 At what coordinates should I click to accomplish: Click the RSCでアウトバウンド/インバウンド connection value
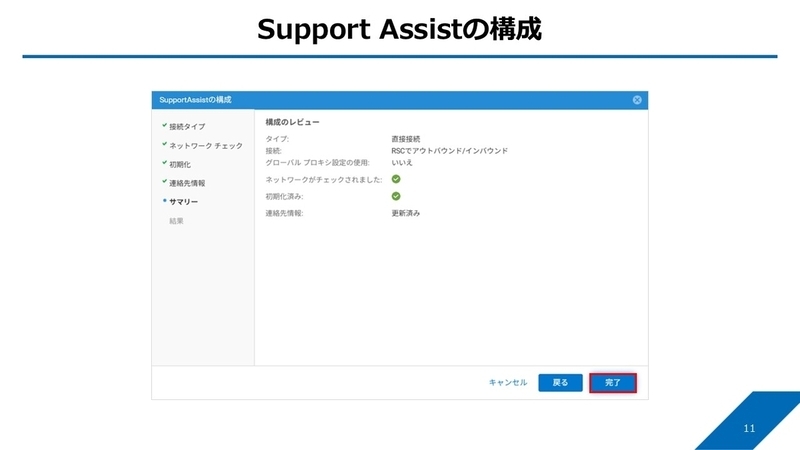tap(449, 151)
